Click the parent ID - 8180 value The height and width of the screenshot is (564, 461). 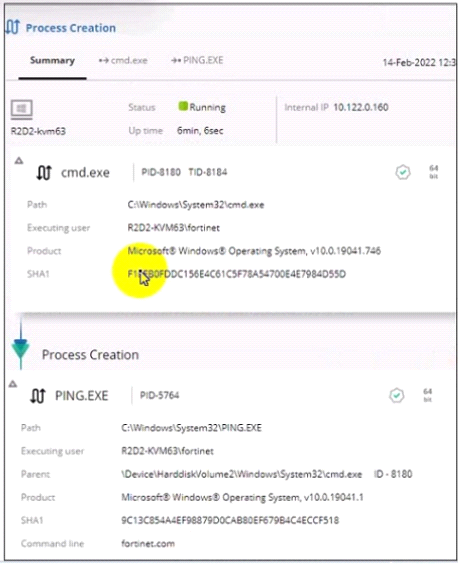coord(393,474)
